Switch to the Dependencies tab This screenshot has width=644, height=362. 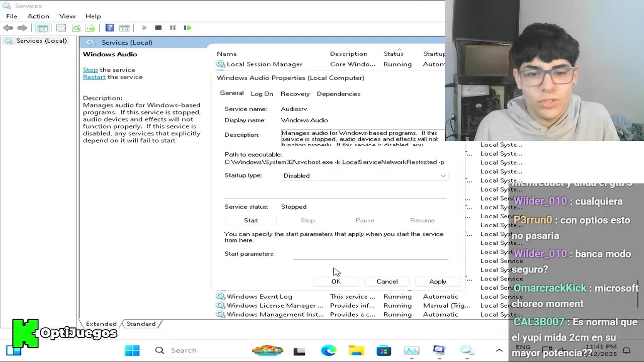(x=339, y=94)
